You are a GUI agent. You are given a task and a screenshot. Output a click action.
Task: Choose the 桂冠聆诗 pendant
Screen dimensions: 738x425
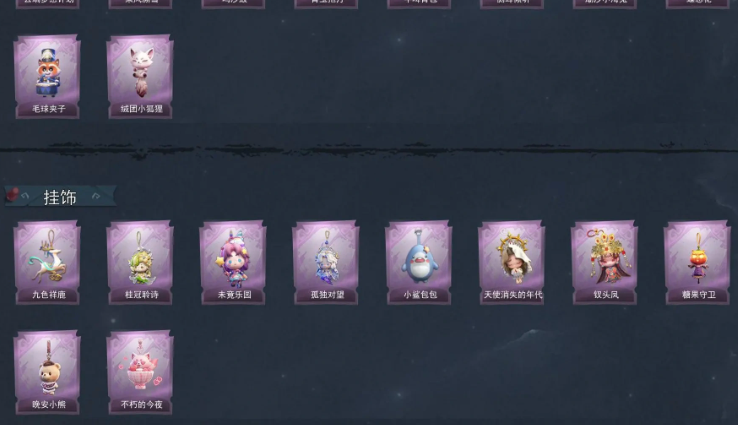click(140, 262)
